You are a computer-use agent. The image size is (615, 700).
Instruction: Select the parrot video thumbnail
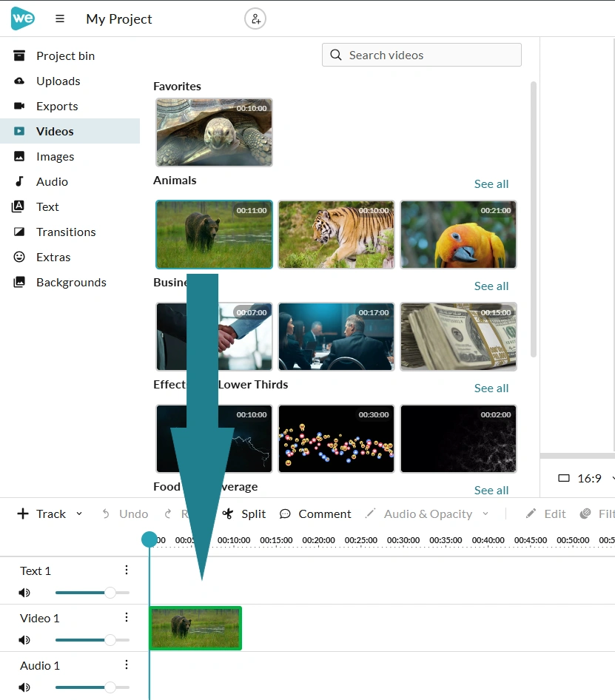pyautogui.click(x=458, y=235)
